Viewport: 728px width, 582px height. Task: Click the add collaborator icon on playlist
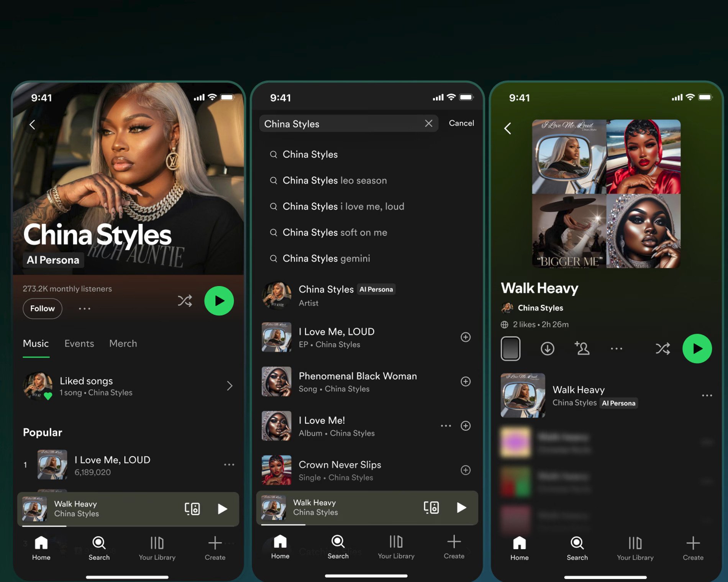coord(582,348)
